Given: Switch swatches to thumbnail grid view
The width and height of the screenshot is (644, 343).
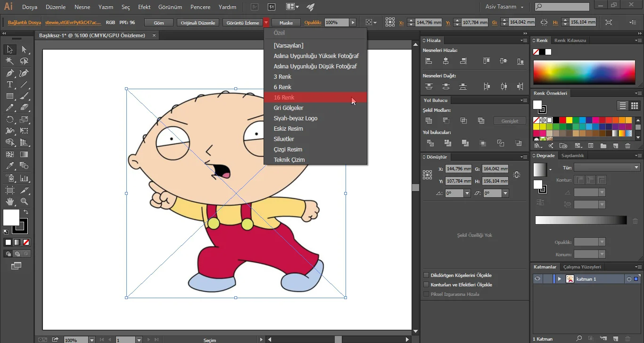Looking at the screenshot, I should tap(635, 106).
